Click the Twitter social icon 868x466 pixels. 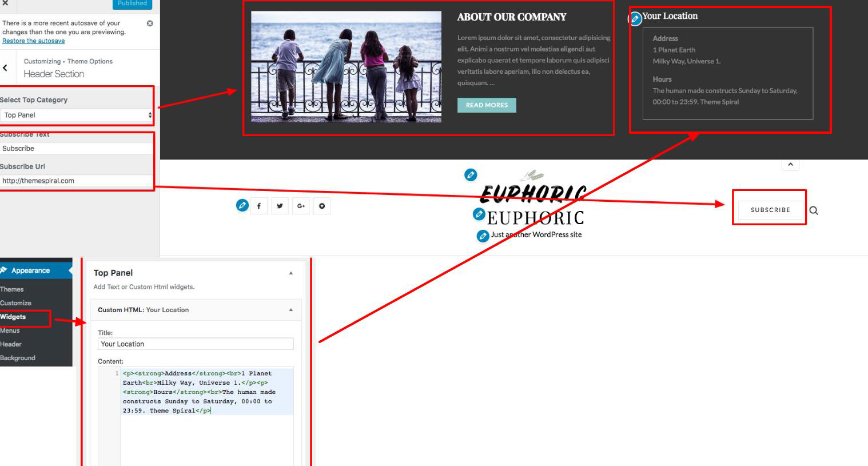click(280, 206)
